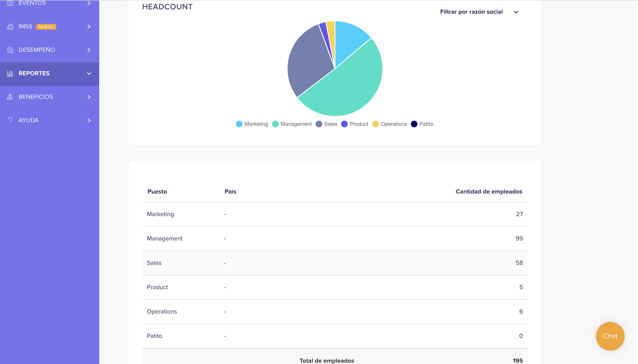Click the Reportes bar chart icon
Image resolution: width=638 pixels, height=364 pixels.
10,73
